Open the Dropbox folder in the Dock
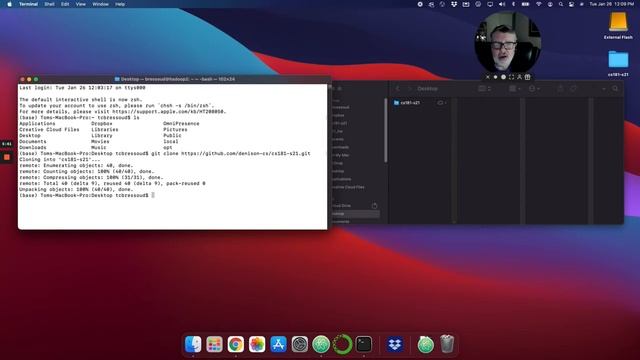 coord(395,344)
